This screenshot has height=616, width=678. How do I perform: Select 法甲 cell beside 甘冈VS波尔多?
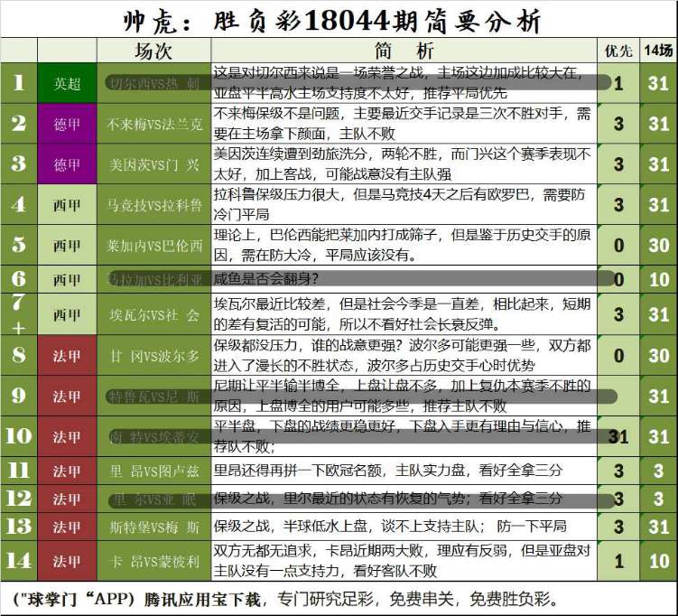(x=67, y=355)
